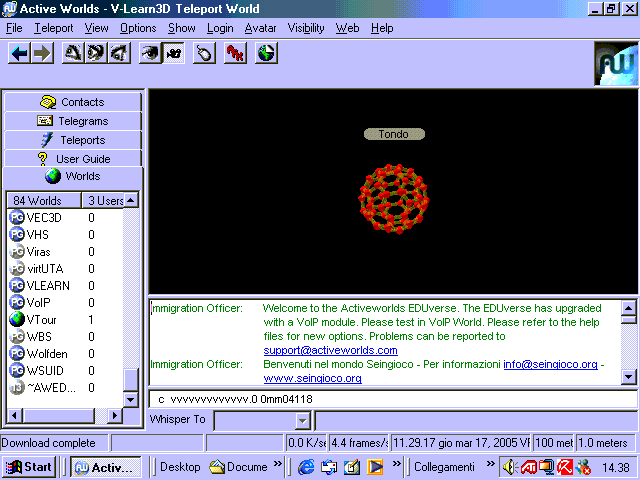Image resolution: width=640 pixels, height=480 pixels.
Task: Click the red AFK toolbar icon
Action: pos(235,53)
